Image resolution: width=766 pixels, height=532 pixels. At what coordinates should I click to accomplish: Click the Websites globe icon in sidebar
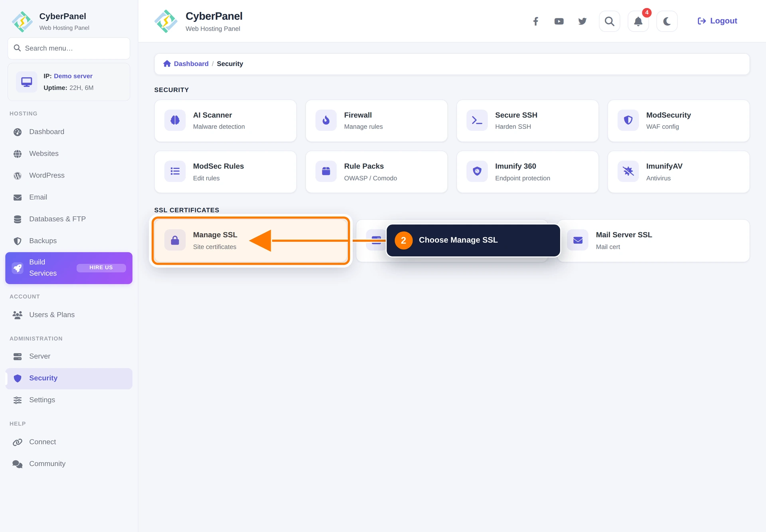[18, 154]
